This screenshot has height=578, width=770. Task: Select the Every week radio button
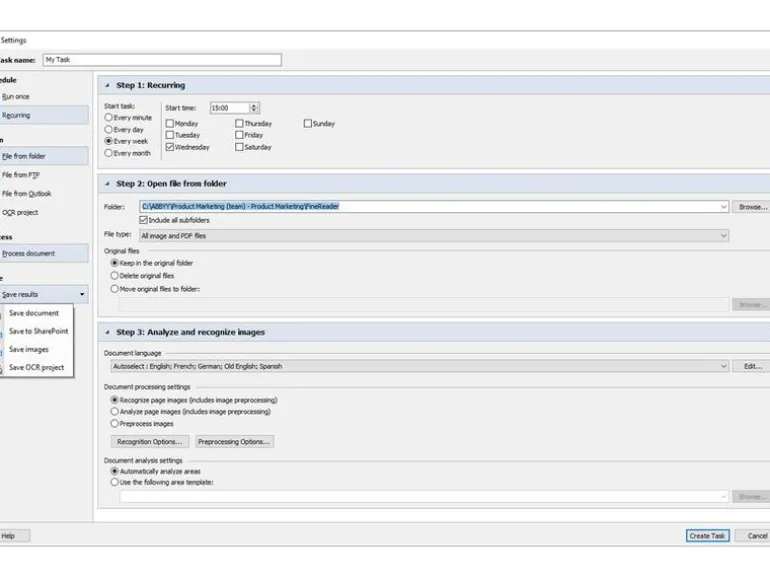pyautogui.click(x=109, y=141)
